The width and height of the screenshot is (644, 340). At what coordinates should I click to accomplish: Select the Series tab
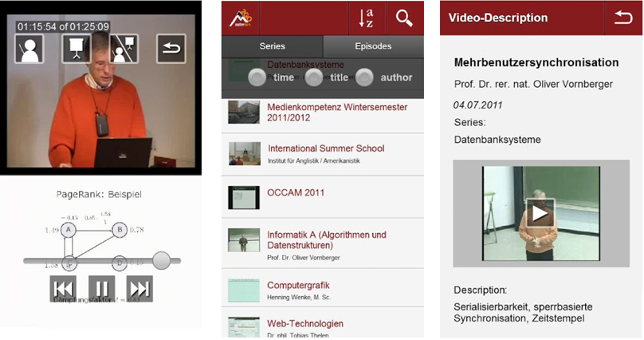(272, 46)
